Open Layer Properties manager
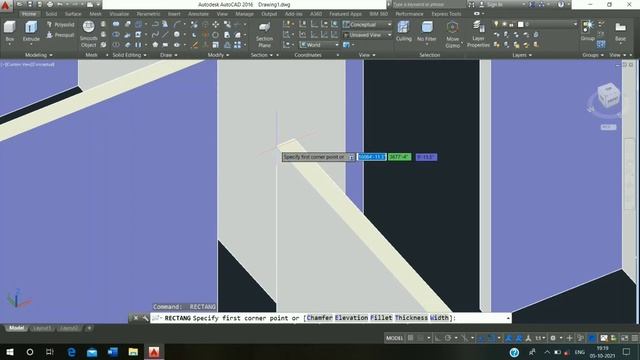Viewport: 640px width, 360px height. click(478, 34)
